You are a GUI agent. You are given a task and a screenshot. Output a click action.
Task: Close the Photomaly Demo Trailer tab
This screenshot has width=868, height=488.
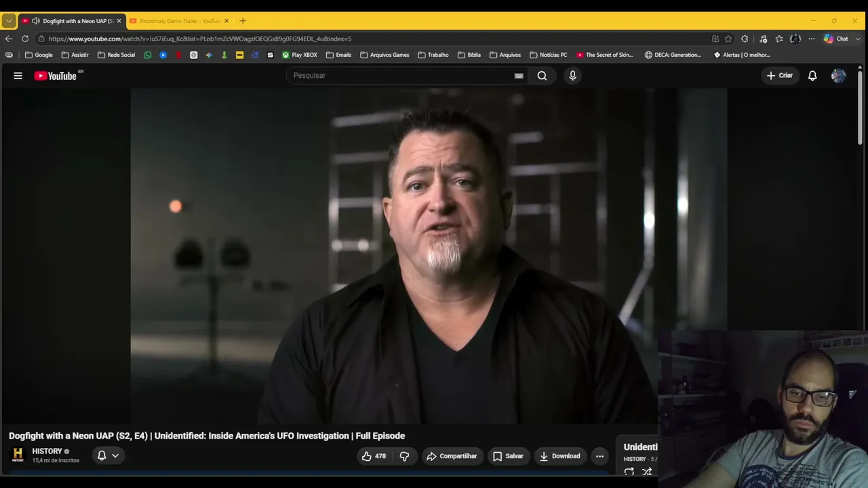[226, 21]
